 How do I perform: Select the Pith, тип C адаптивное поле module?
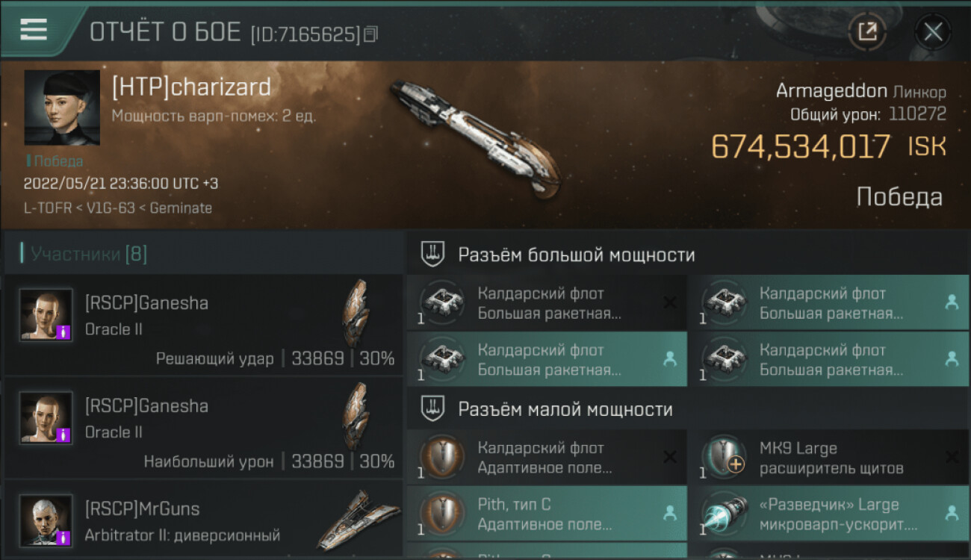click(547, 514)
